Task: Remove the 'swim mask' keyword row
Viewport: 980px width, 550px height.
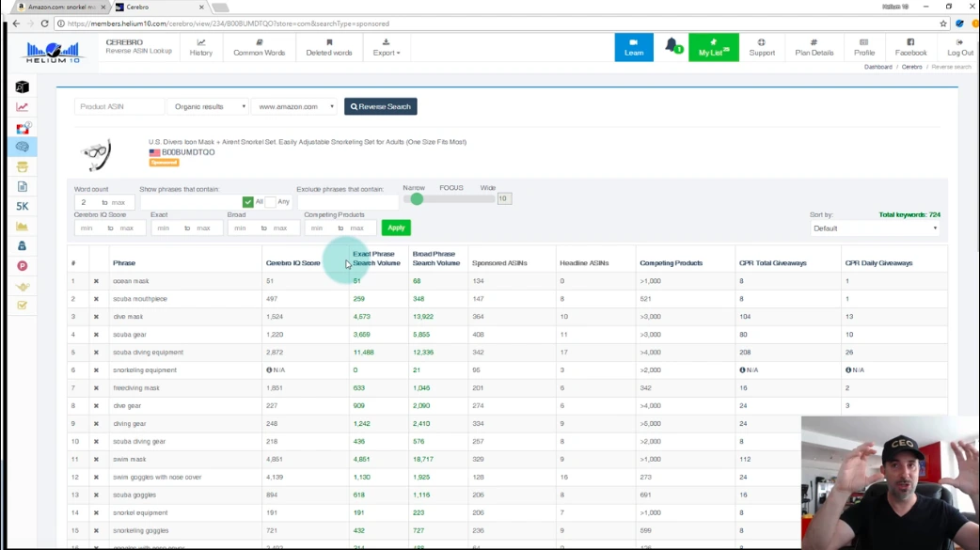Action: (96, 460)
